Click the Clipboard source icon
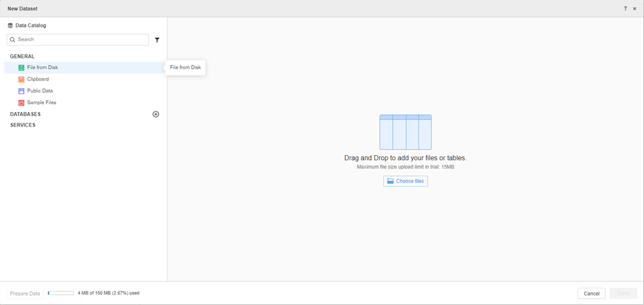The image size is (644, 305). pos(21,79)
